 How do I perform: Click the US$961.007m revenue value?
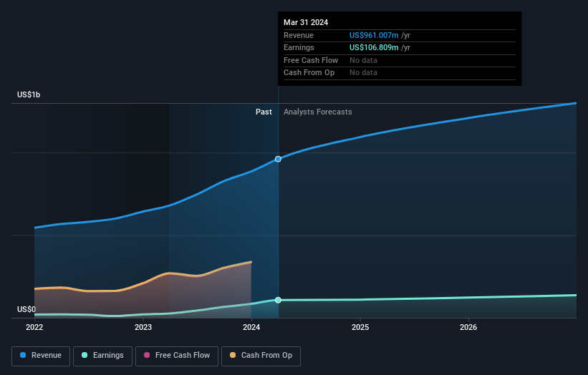coord(374,35)
